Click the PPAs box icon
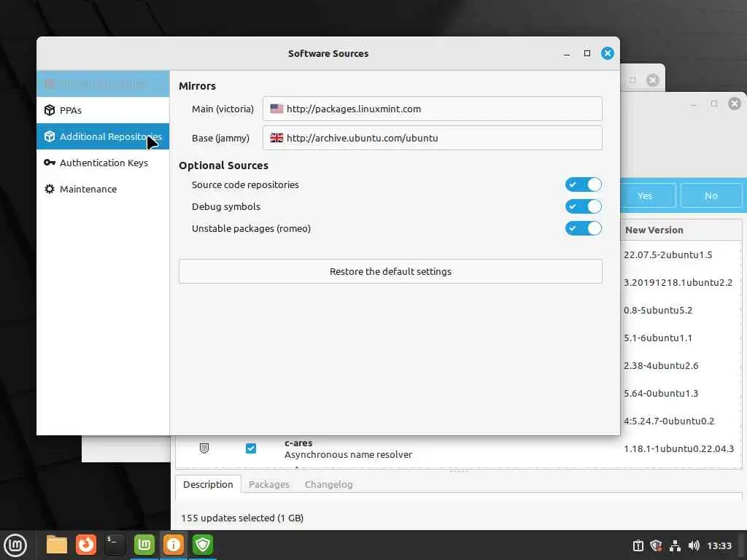This screenshot has width=747, height=560. 50,110
